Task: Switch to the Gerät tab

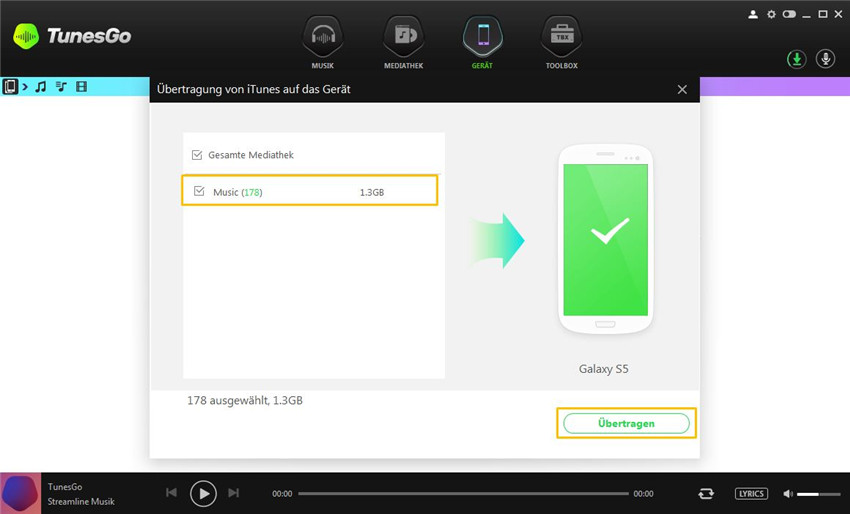Action: 482,42
